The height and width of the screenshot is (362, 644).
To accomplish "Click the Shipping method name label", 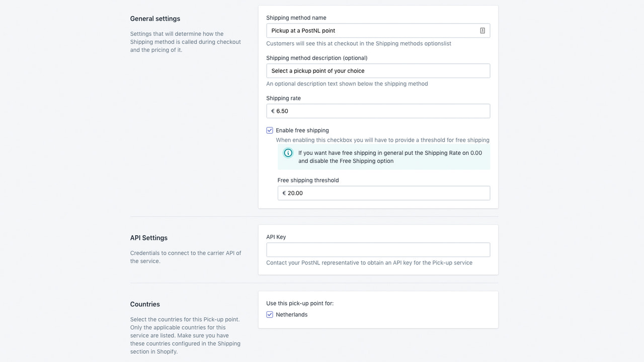I will (x=296, y=18).
